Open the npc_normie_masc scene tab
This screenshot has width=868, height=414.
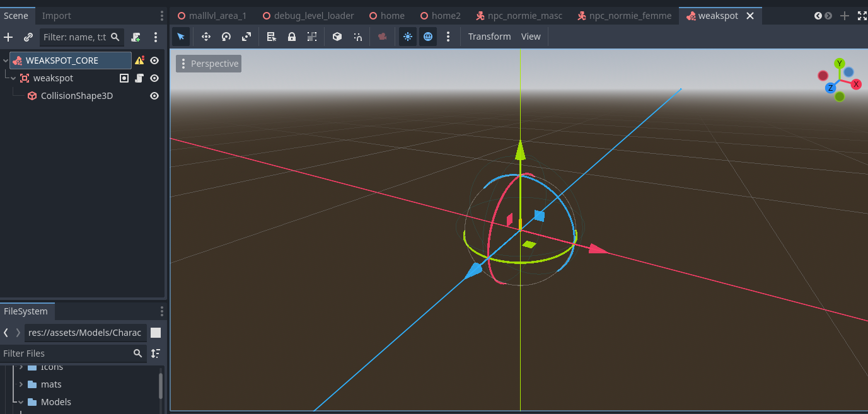pos(519,16)
